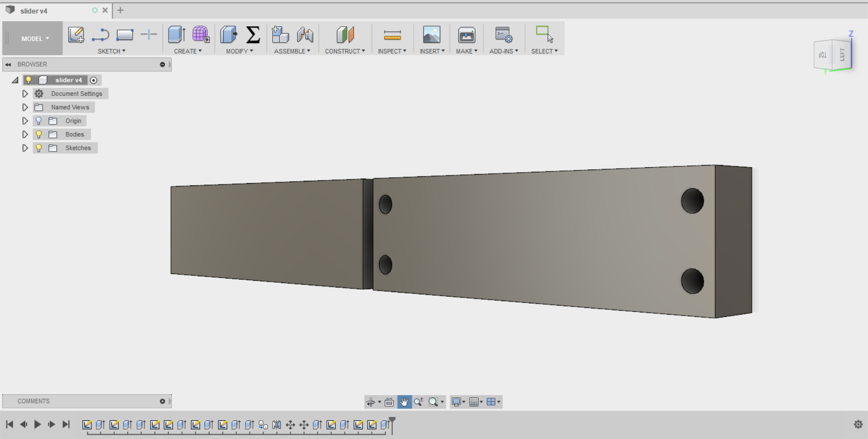868x439 pixels.
Task: Collapse the slider v4 root node
Action: pos(15,80)
